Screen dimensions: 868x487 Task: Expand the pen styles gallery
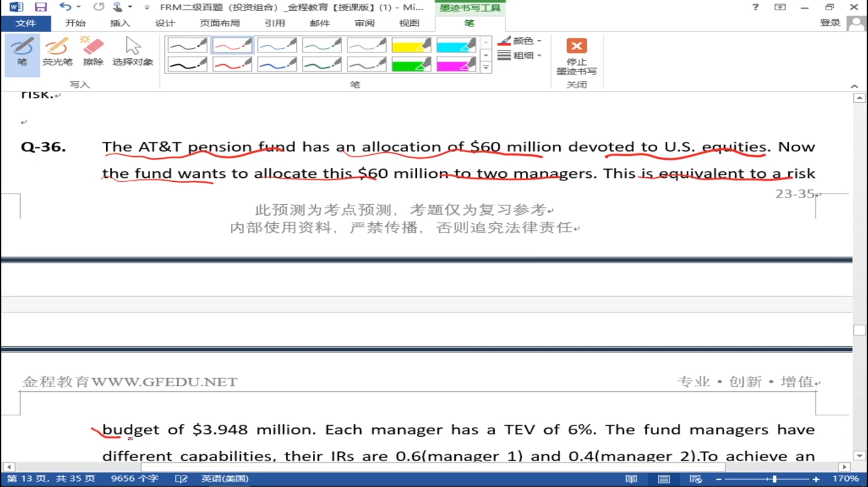pos(486,68)
